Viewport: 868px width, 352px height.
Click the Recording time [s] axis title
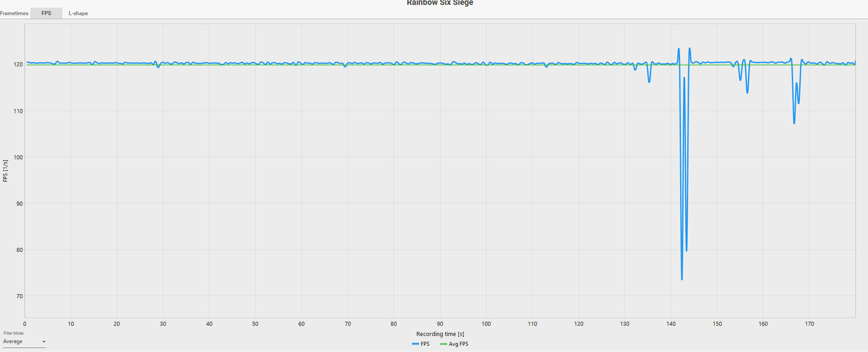pyautogui.click(x=440, y=334)
